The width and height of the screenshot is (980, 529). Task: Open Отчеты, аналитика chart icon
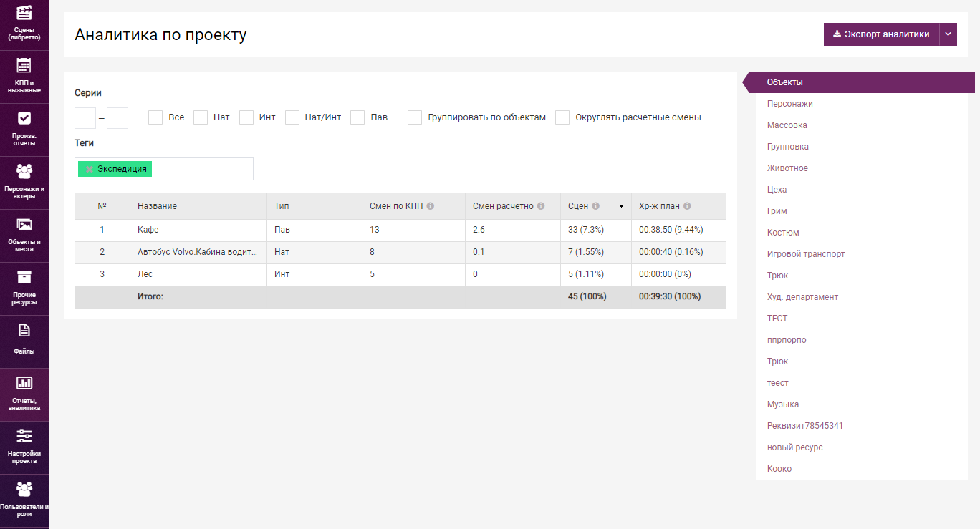tap(24, 383)
